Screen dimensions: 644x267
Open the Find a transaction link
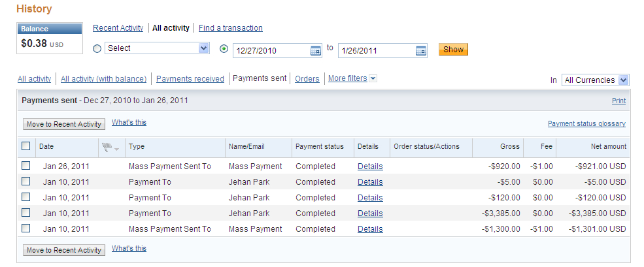[231, 28]
